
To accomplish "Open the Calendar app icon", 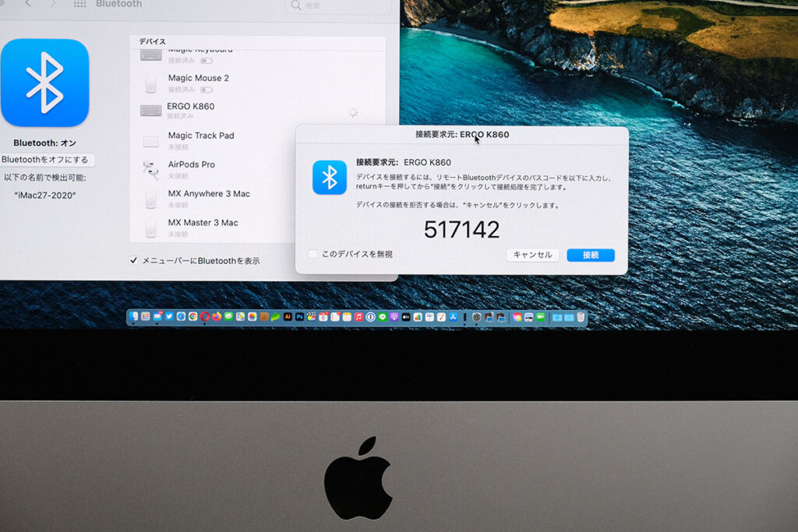I will pyautogui.click(x=323, y=316).
